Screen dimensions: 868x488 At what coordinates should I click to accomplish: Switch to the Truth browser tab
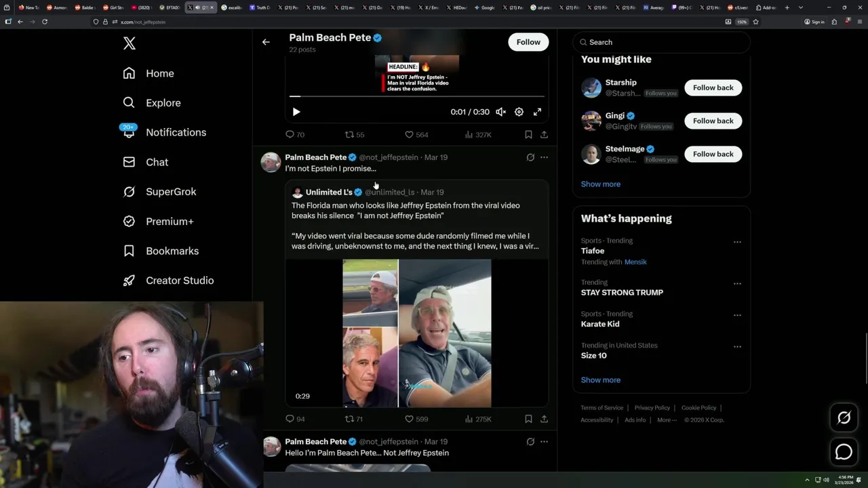coord(259,7)
